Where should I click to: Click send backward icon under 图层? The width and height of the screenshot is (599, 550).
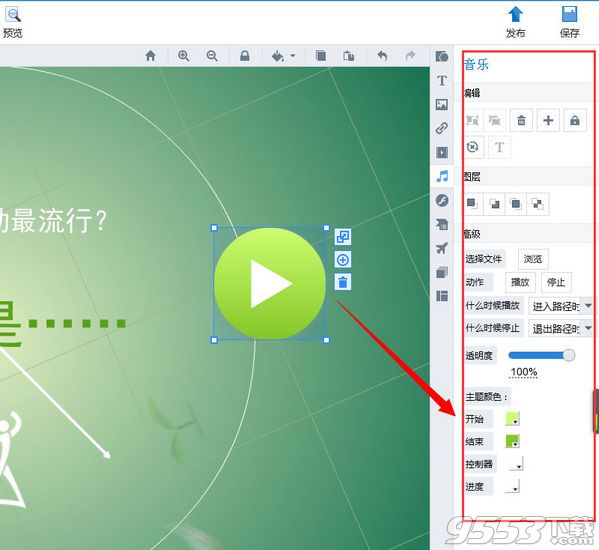(x=494, y=204)
